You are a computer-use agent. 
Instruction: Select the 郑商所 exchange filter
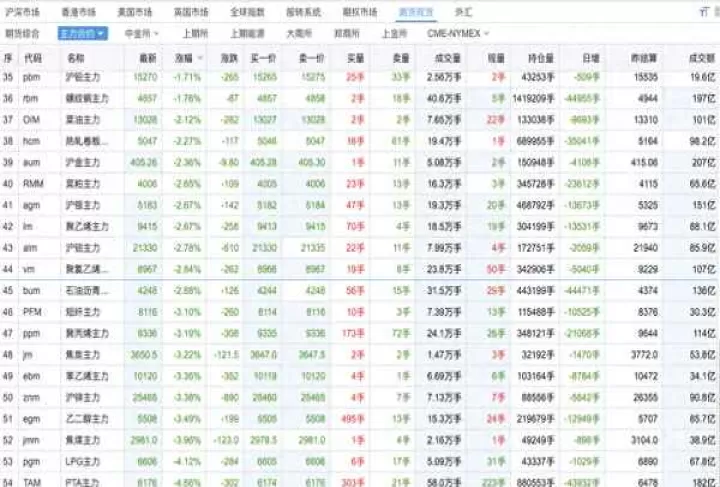point(346,34)
